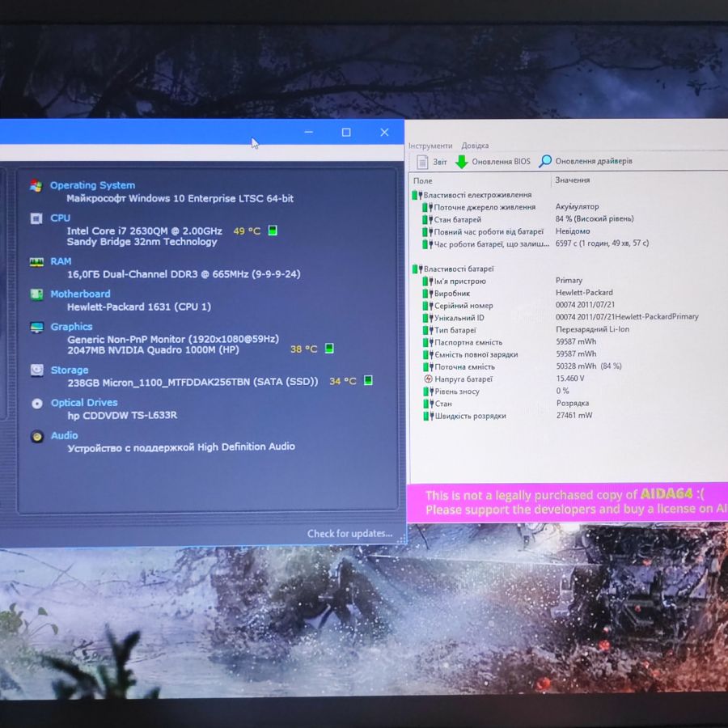This screenshot has height=728, width=728.
Task: Click the Звіт document page icon
Action: 422,162
